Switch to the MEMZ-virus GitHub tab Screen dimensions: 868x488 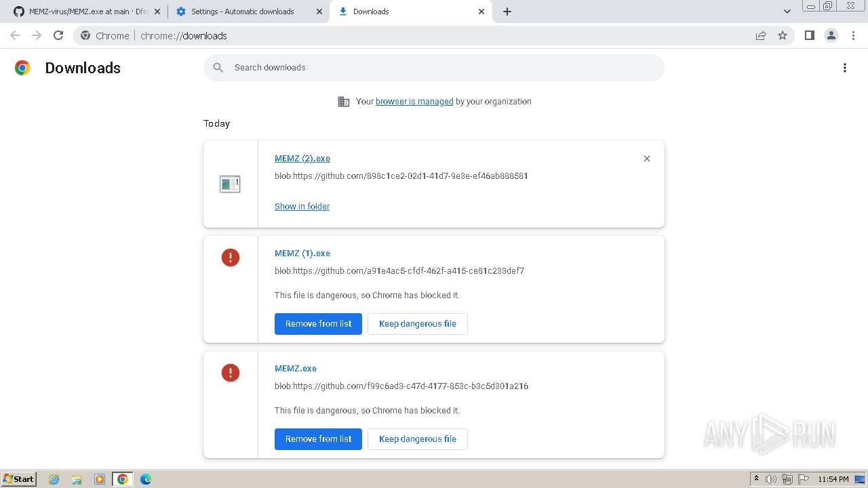pyautogui.click(x=86, y=12)
